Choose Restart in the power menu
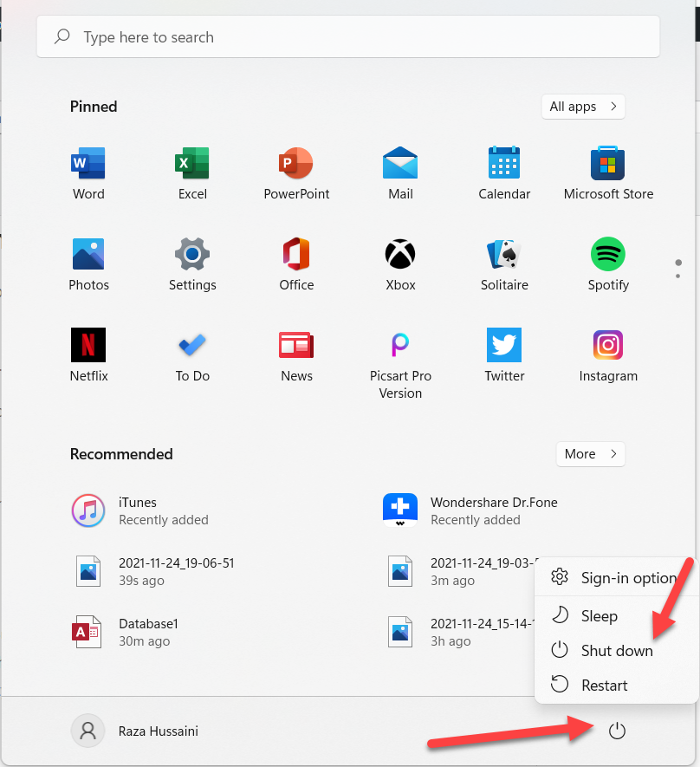The image size is (700, 767). (604, 686)
